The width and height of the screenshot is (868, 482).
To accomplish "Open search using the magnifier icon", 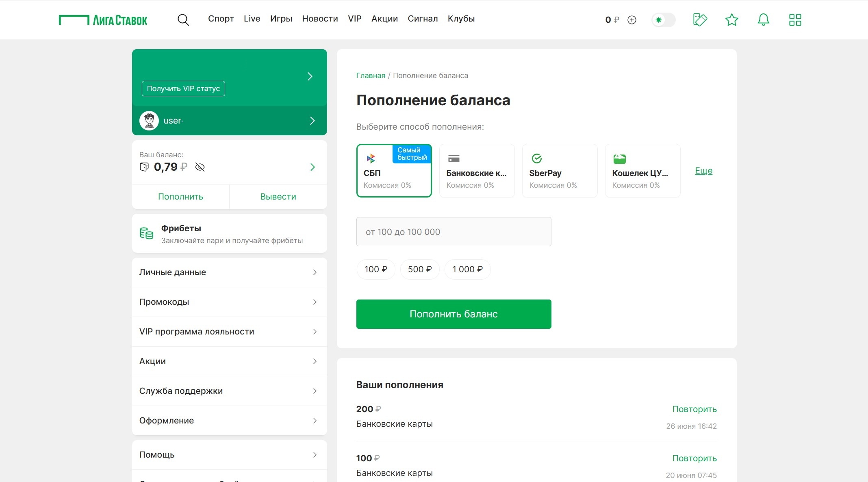I will coord(183,20).
